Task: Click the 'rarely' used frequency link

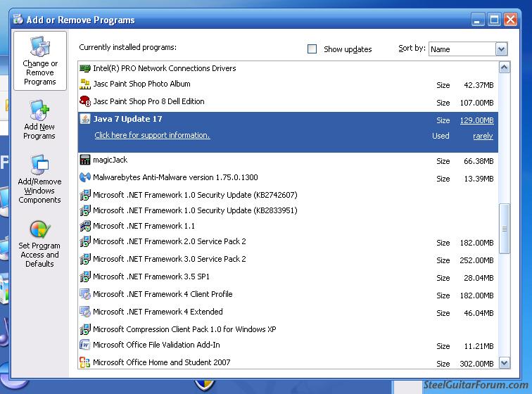Action: pos(483,136)
